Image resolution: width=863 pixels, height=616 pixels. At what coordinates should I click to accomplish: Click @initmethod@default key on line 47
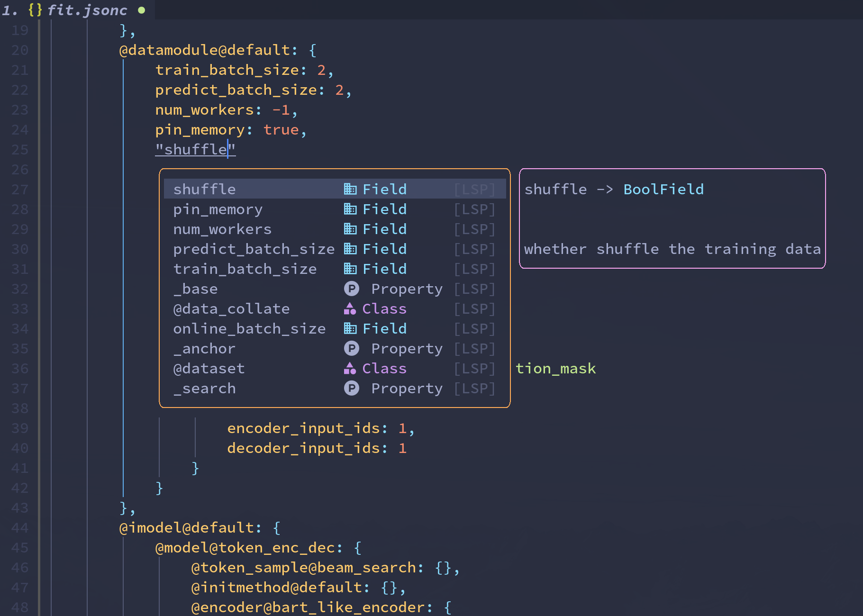coord(276,587)
